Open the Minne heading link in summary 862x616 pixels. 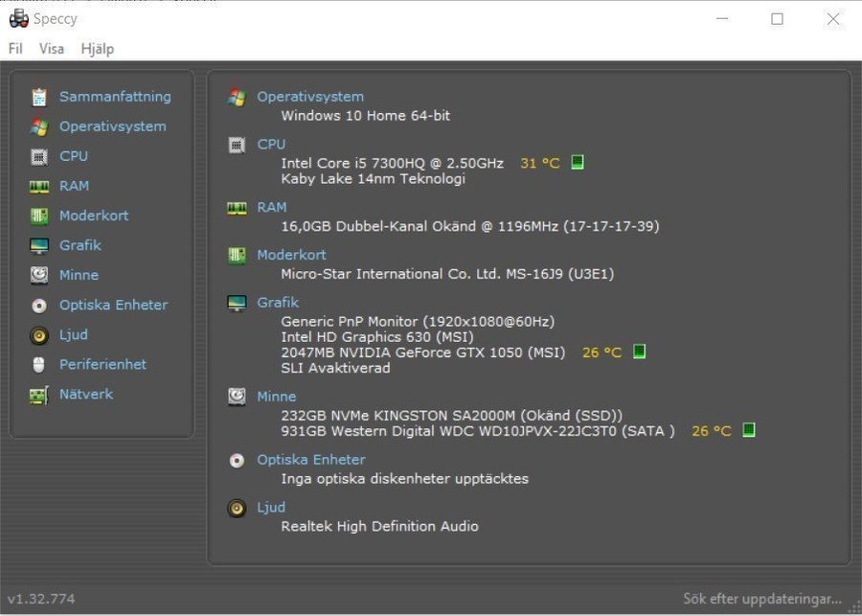coord(277,397)
